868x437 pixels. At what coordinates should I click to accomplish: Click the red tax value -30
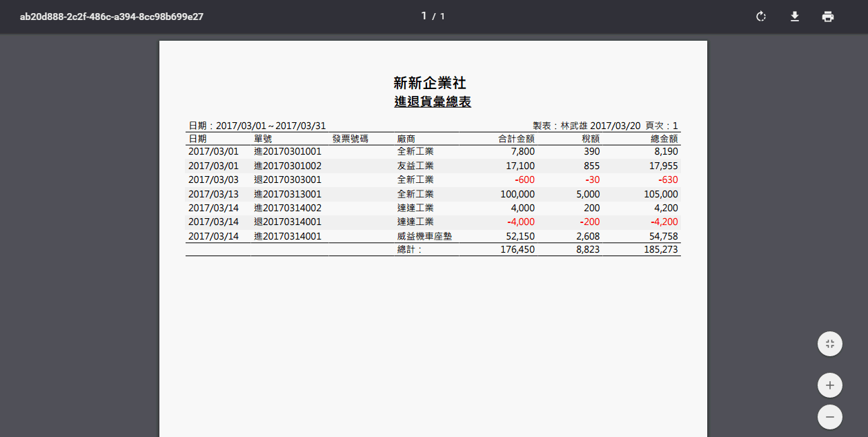[x=593, y=179]
